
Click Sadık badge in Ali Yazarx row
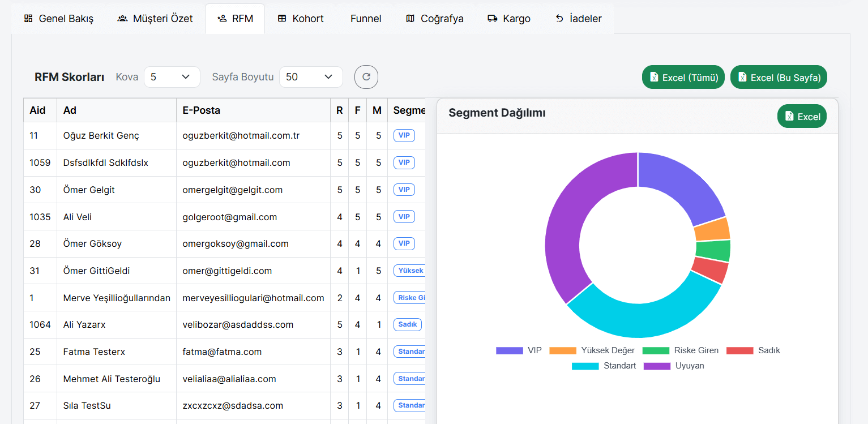tap(408, 324)
